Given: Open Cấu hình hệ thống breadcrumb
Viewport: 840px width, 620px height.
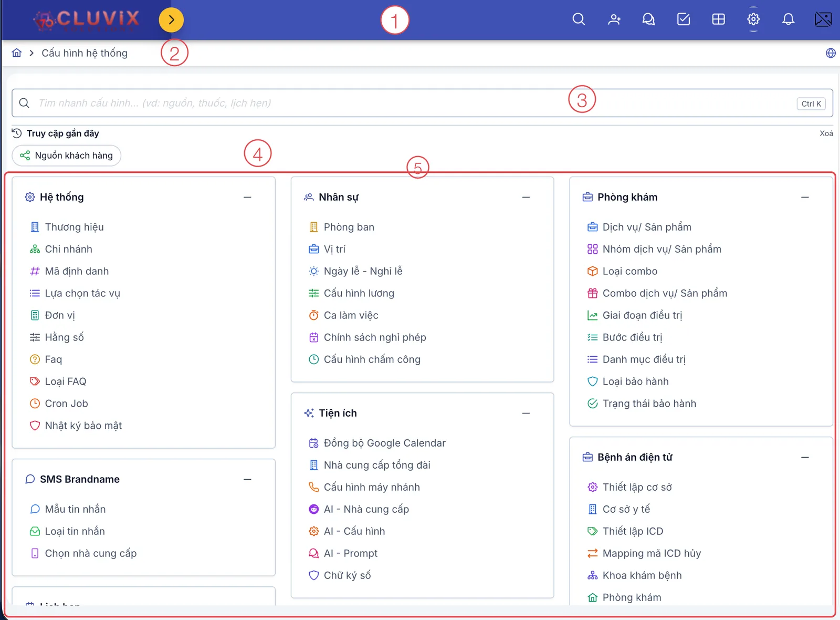Looking at the screenshot, I should click(x=85, y=53).
